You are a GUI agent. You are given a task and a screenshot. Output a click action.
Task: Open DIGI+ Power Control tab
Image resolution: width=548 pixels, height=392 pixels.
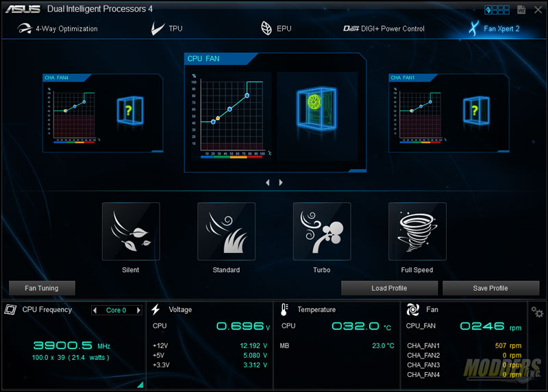(384, 29)
